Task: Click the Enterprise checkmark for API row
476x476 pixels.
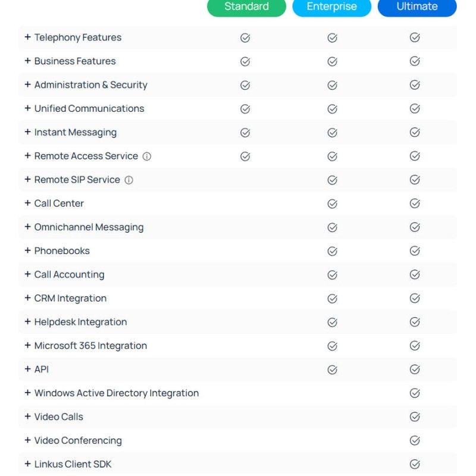Action: 332,369
